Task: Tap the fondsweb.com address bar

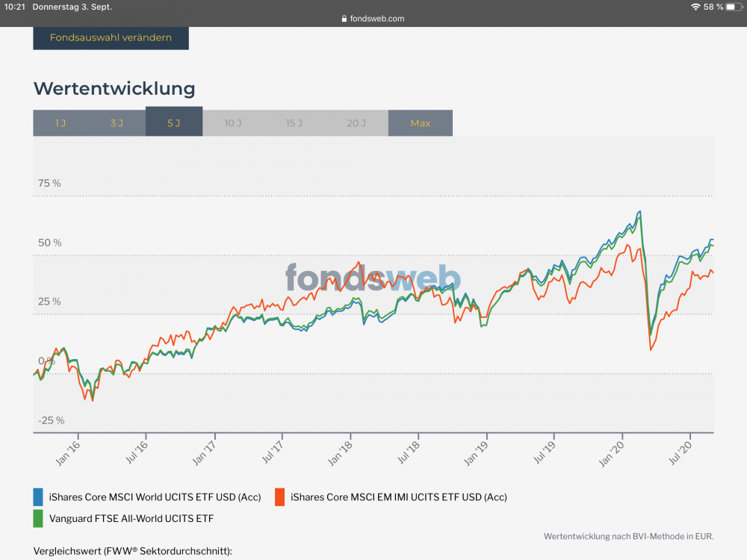Action: click(x=373, y=19)
